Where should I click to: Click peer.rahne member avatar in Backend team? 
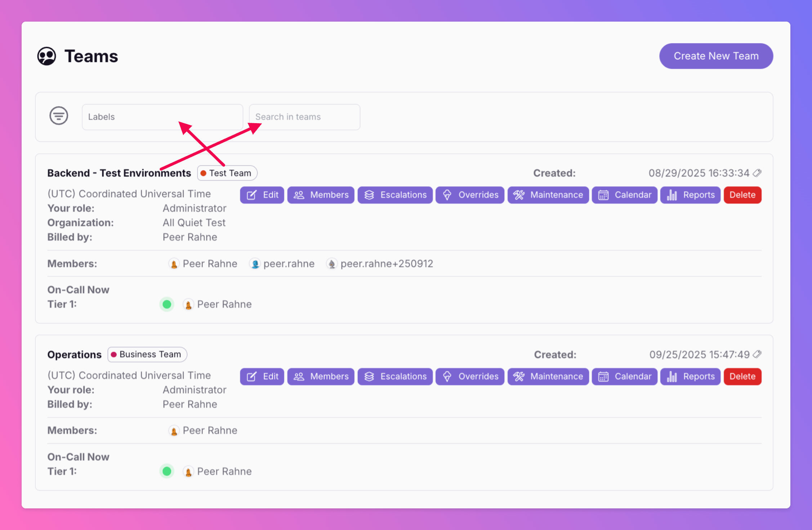pos(255,264)
